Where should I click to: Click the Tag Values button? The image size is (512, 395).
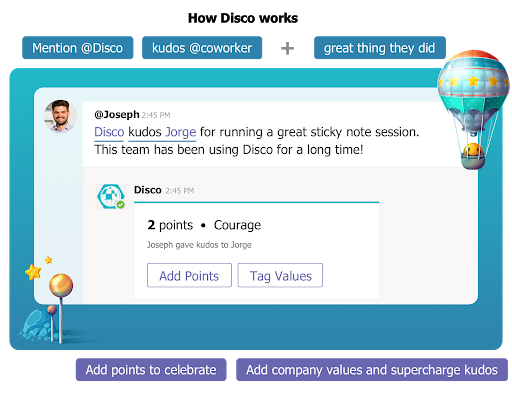pos(280,275)
